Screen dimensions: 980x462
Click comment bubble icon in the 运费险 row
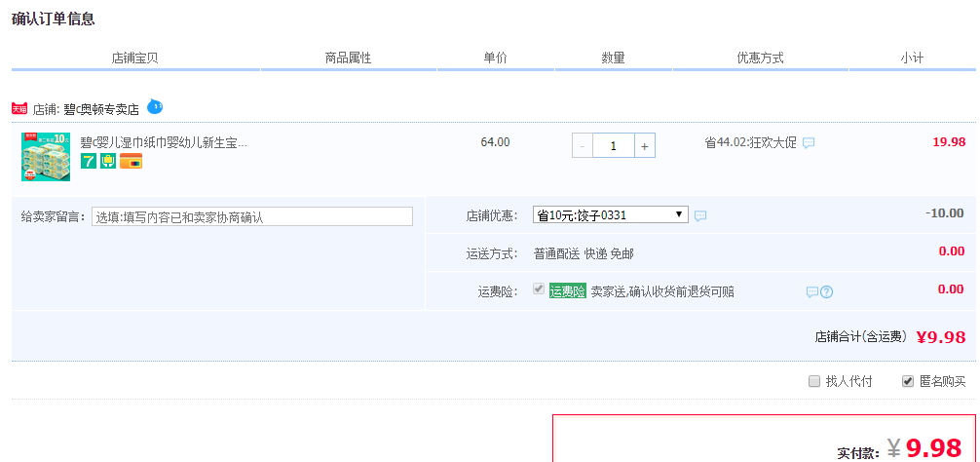[811, 291]
